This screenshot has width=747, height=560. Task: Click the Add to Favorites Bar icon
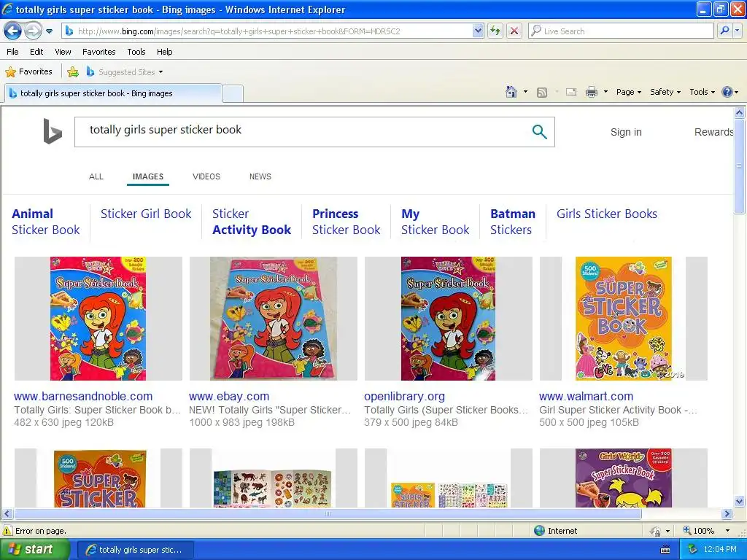point(73,72)
